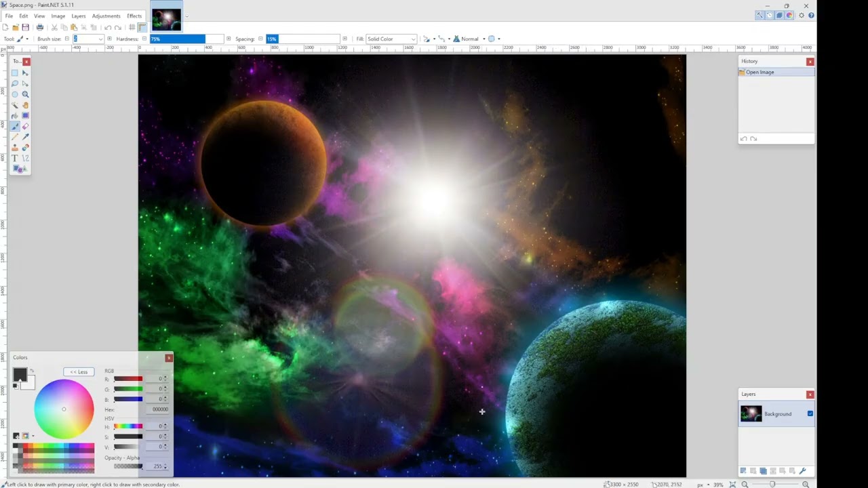Select the Shapes tool

20,169
